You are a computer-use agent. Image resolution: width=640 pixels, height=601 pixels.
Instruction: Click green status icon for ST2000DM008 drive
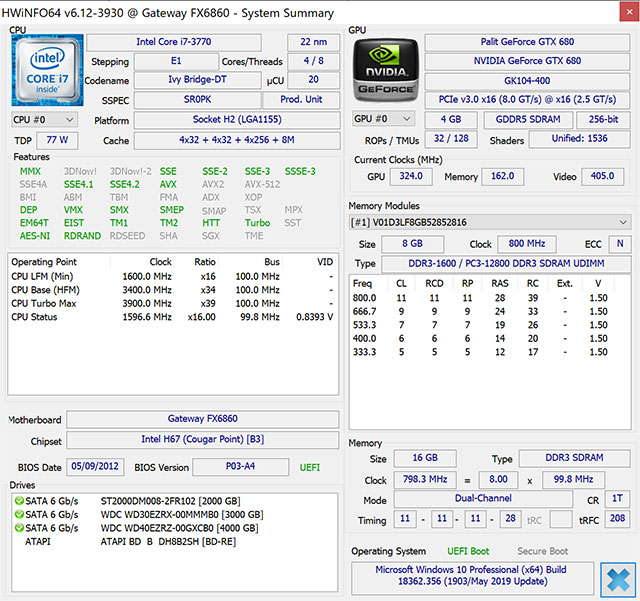[x=19, y=501]
